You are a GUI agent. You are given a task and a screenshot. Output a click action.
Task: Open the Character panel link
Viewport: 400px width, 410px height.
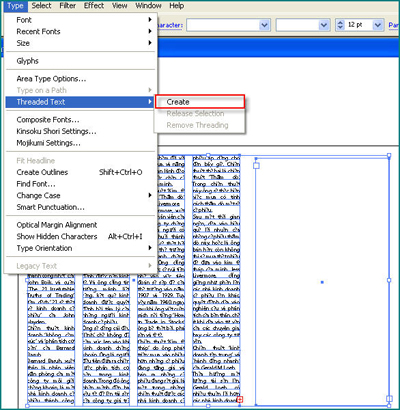(x=170, y=25)
